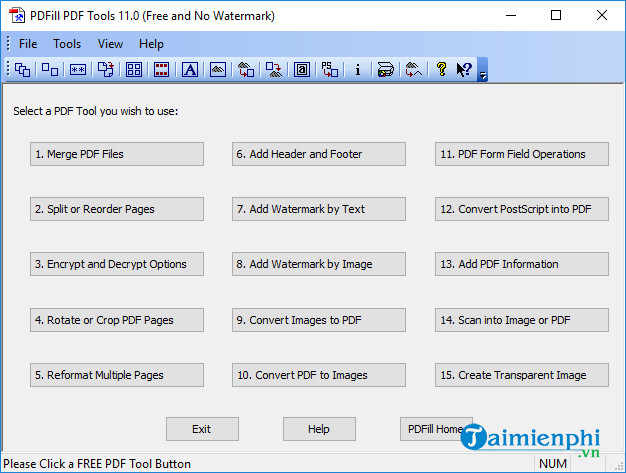Open the View menu

(x=111, y=44)
